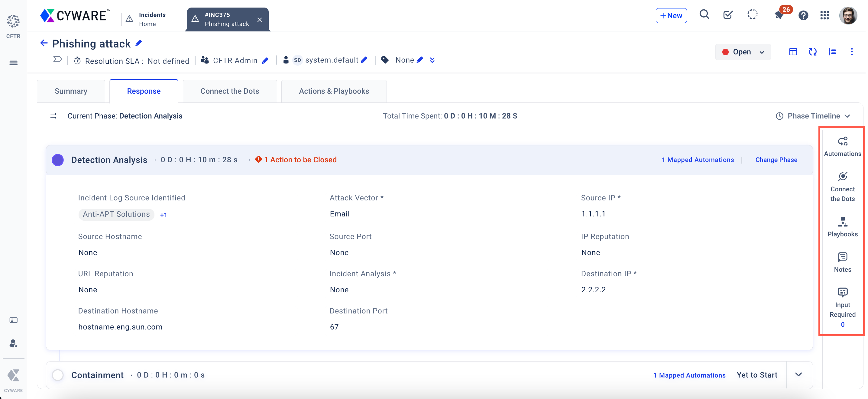The image size is (868, 399).
Task: Click the refresh sync icon near status
Action: click(x=812, y=52)
